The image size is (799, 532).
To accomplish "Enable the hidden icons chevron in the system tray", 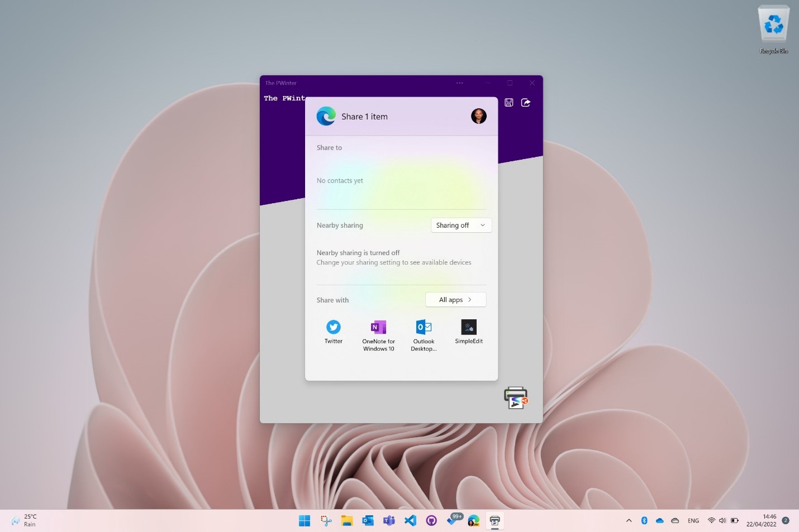I will (x=629, y=520).
